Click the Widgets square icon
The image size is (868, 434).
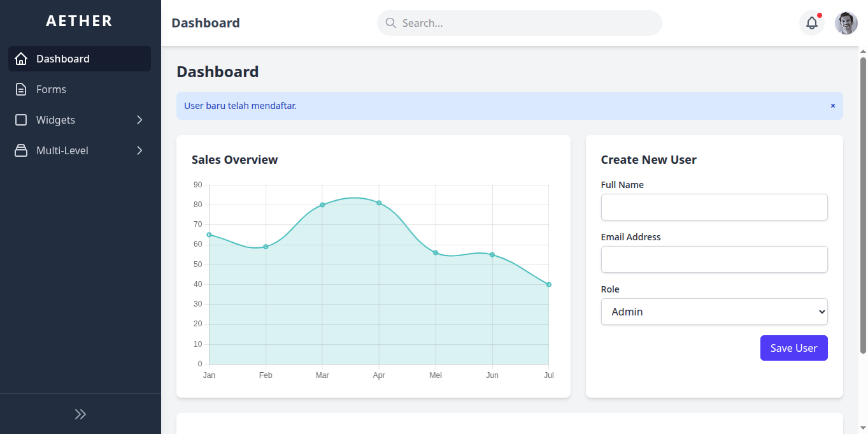[21, 120]
